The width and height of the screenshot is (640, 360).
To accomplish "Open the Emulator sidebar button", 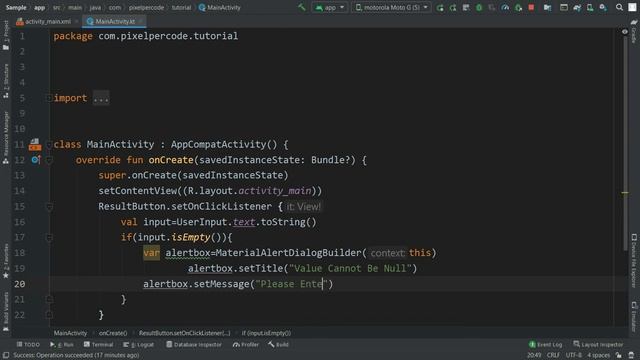I will (x=634, y=316).
